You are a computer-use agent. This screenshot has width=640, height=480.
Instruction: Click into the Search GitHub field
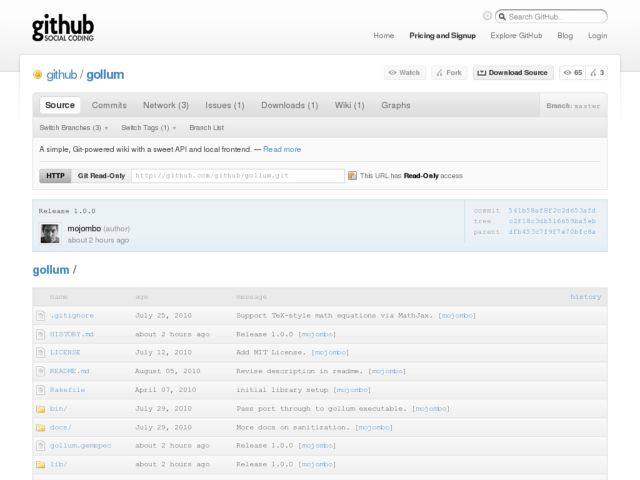click(555, 17)
